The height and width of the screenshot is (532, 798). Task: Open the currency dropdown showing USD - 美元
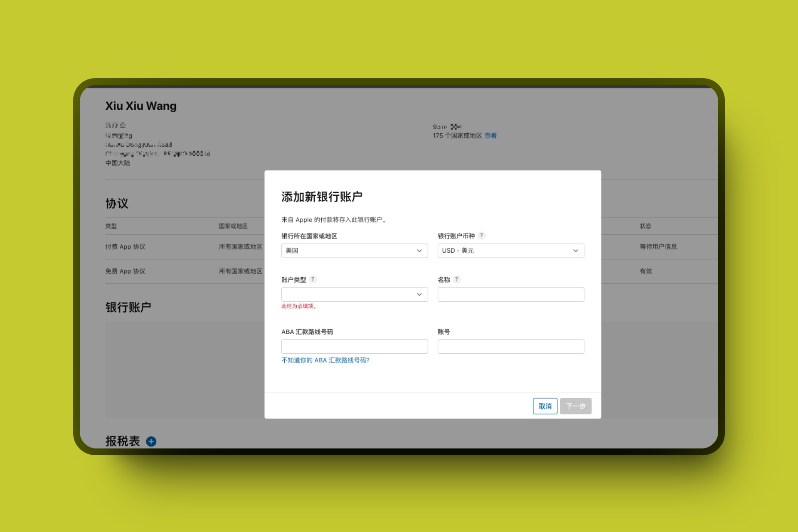511,251
